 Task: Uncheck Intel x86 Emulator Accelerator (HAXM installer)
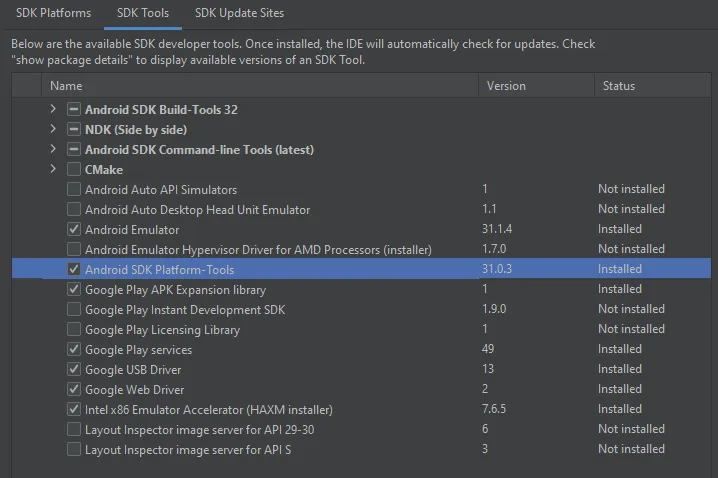pyautogui.click(x=73, y=409)
